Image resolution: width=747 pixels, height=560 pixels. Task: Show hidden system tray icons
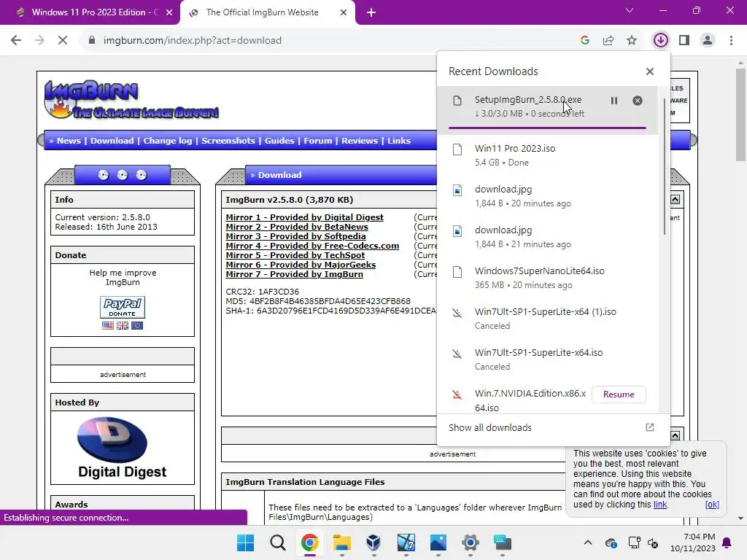coord(588,542)
